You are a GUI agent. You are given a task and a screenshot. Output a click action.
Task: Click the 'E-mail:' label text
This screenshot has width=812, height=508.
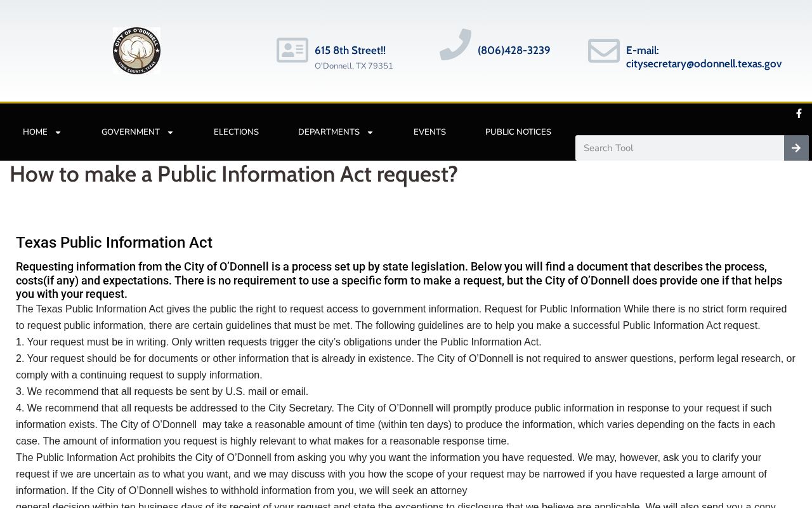[643, 50]
